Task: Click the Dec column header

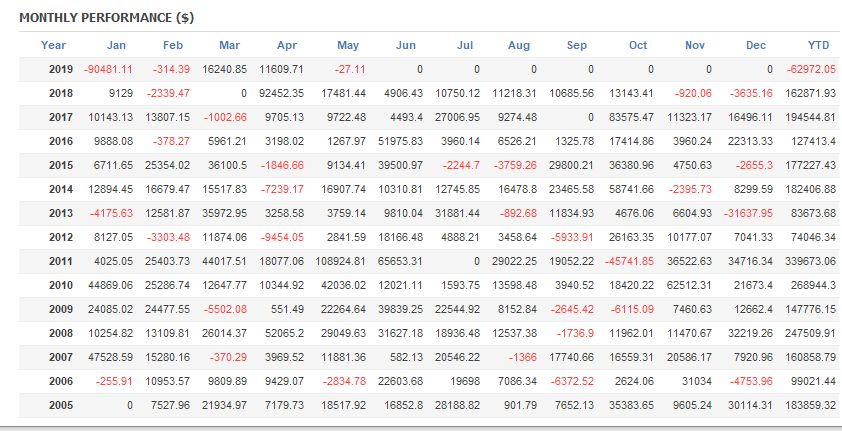Action: tap(756, 45)
